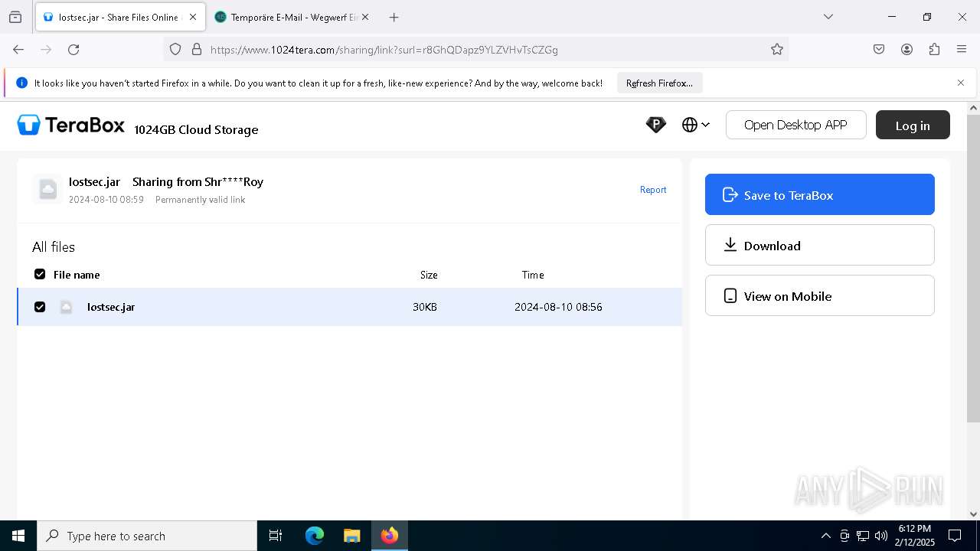This screenshot has width=980, height=551.
Task: Click the notification info icon
Action: [21, 83]
